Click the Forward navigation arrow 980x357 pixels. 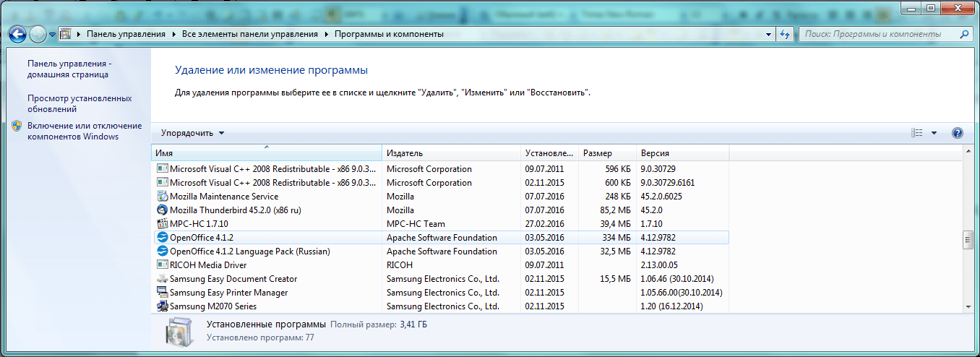pyautogui.click(x=38, y=33)
